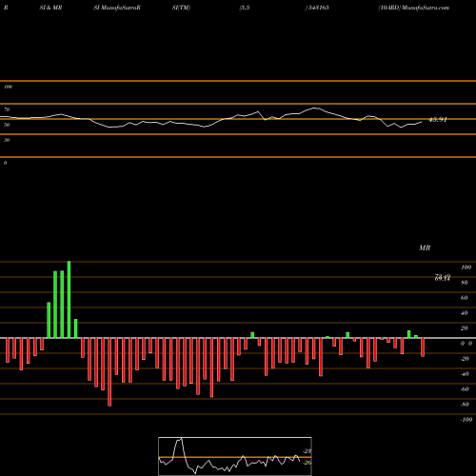Click the SI & MR header text

click(x=50, y=8)
